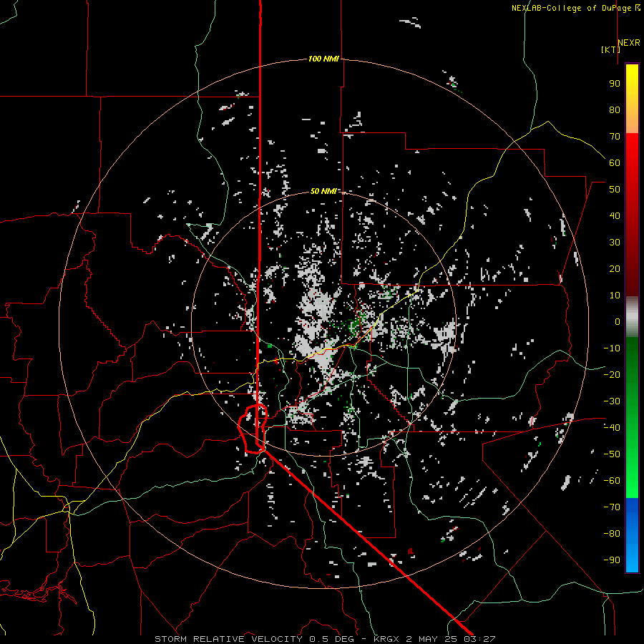Click the 0 value on the velocity scale
The image size is (644, 644).
click(x=618, y=322)
